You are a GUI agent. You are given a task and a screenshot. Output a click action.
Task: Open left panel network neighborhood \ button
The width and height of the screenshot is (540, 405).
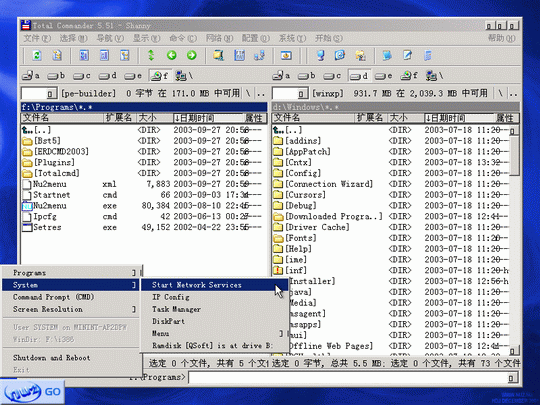(x=184, y=75)
